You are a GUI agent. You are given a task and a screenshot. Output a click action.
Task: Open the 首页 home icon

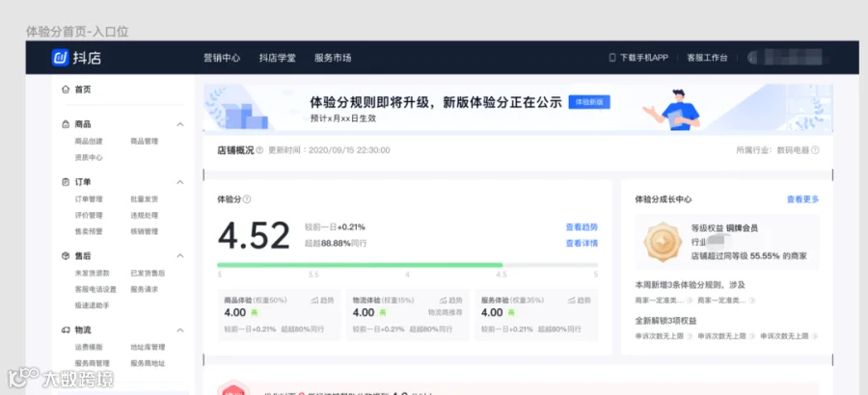point(66,90)
